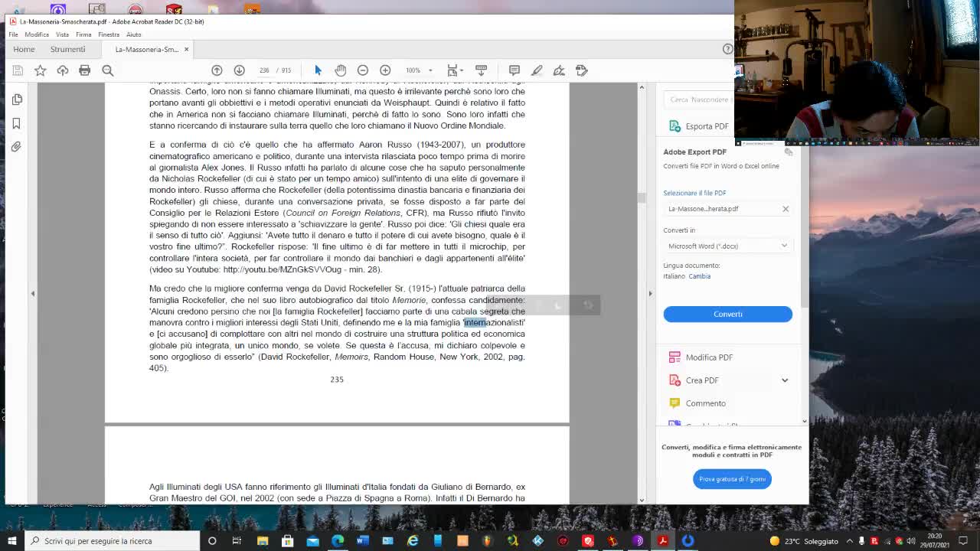Click the Crea PDF tool label
Viewport: 980px width, 551px height.
702,380
